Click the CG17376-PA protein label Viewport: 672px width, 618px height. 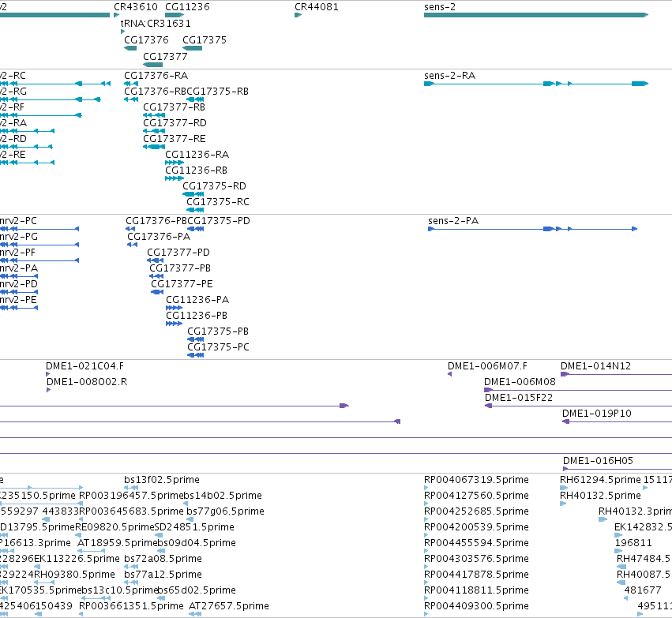point(159,237)
